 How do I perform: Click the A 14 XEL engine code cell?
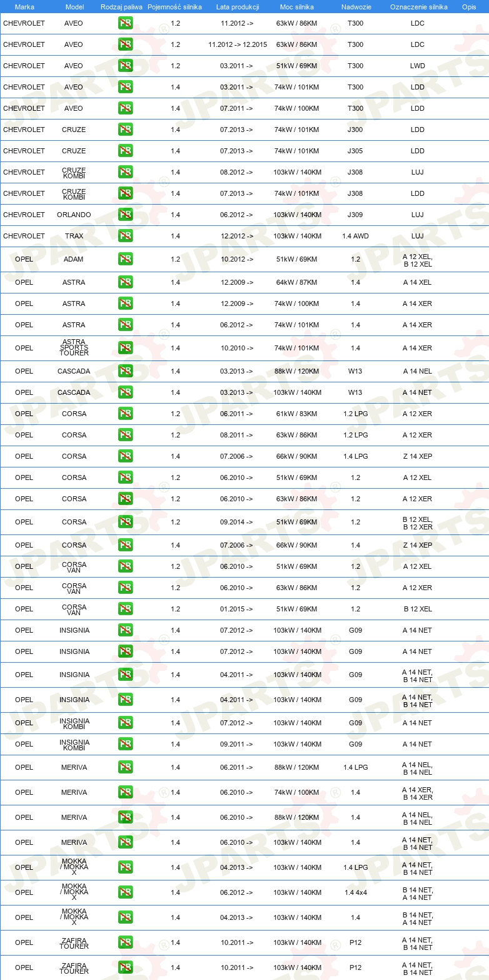click(x=418, y=282)
